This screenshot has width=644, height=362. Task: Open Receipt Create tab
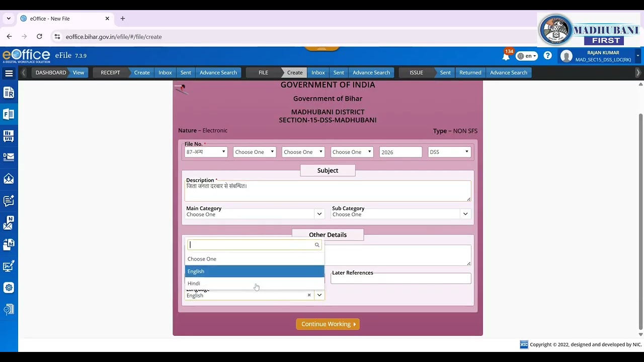(x=142, y=72)
